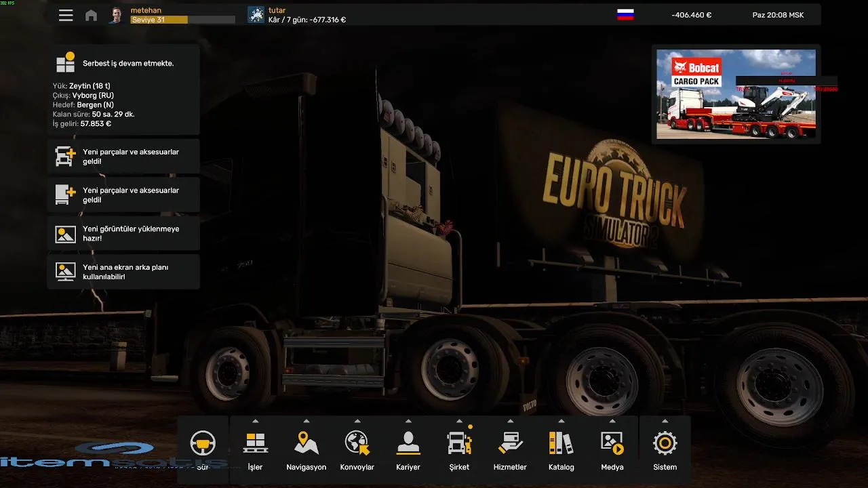Open the Hizmetler services menu
Screen dimensions: 868x488
(x=510, y=450)
